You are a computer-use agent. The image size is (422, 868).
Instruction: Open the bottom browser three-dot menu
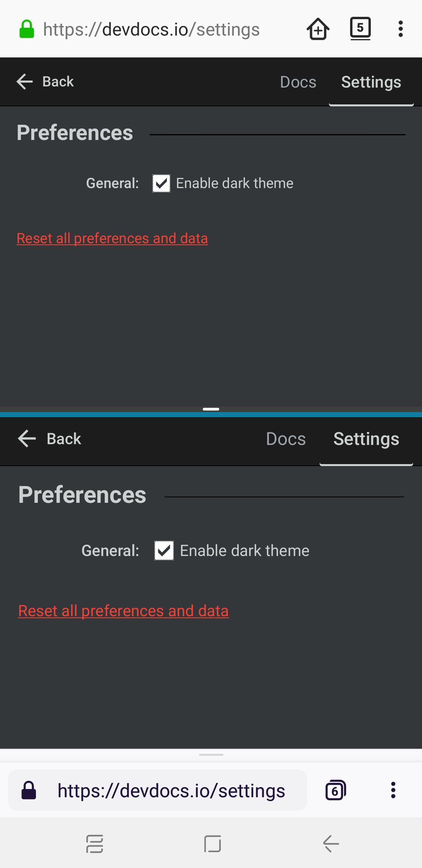click(x=393, y=790)
